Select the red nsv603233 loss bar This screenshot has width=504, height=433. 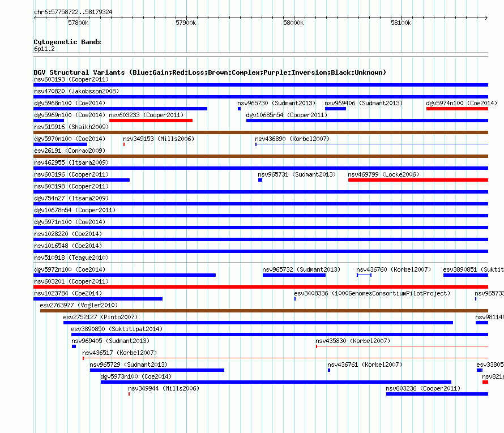pos(151,121)
